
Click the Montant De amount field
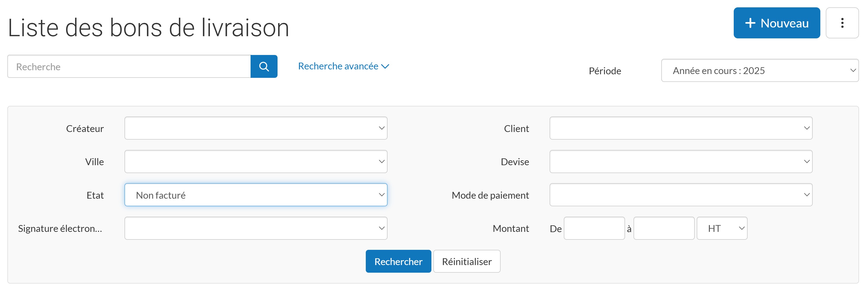tap(594, 228)
